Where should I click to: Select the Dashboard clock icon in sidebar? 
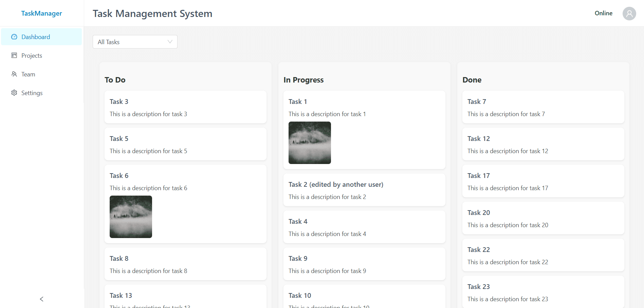(14, 37)
